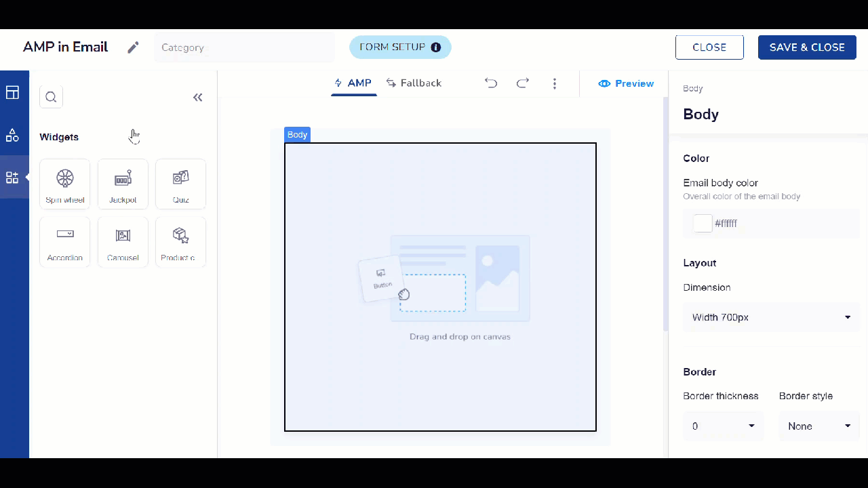The height and width of the screenshot is (488, 868).
Task: Click the SAVE & CLOSE button
Action: tap(807, 47)
